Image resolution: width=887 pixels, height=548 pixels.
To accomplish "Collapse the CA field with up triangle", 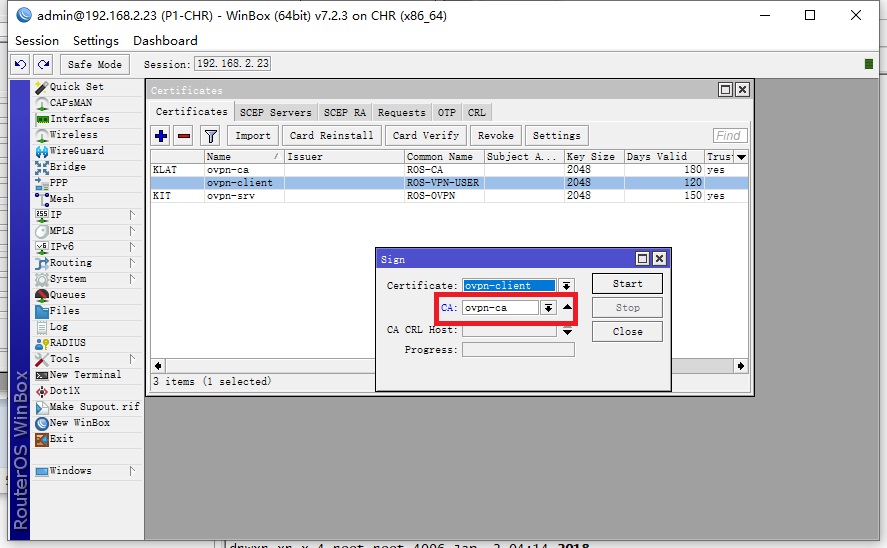I will [567, 308].
